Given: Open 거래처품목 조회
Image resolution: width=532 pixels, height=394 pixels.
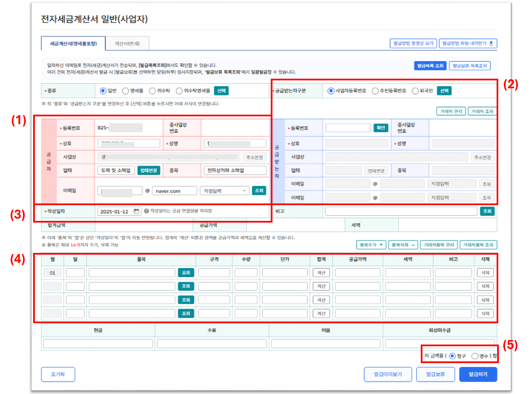Looking at the screenshot, I should (x=478, y=244).
